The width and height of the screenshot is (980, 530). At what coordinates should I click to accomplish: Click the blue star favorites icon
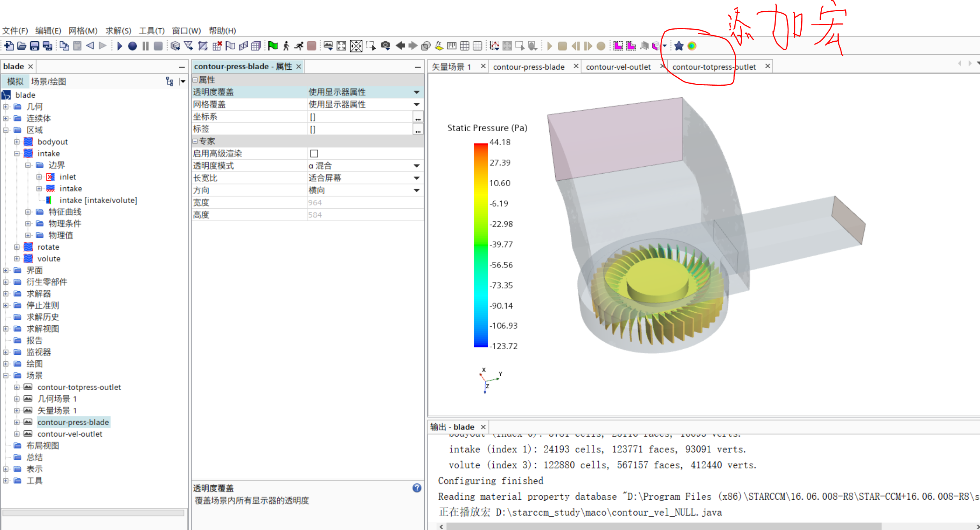point(679,46)
